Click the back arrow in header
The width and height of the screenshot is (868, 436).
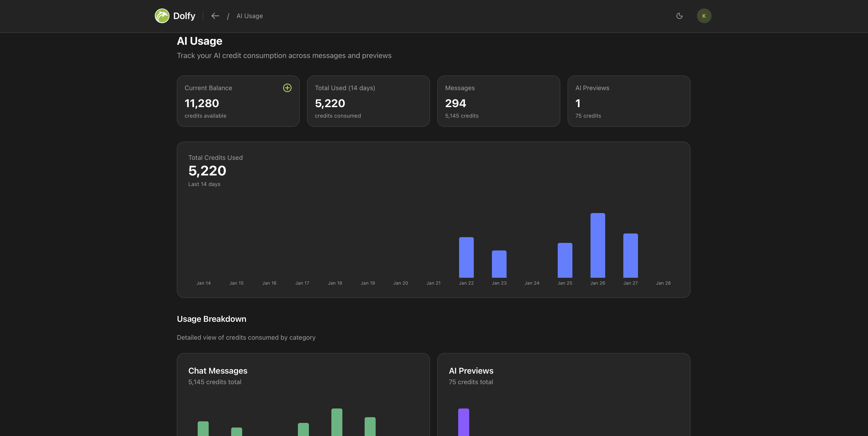(x=215, y=16)
